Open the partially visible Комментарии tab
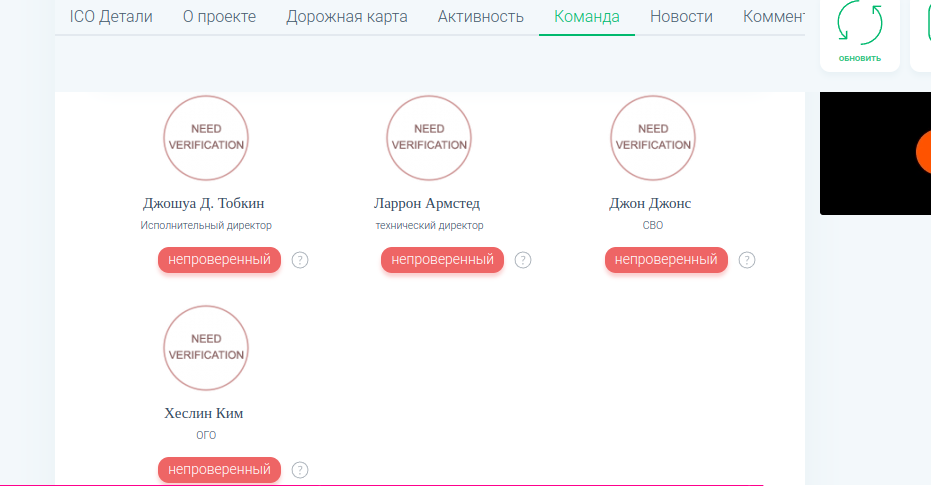The width and height of the screenshot is (931, 486). pyautogui.click(x=773, y=17)
